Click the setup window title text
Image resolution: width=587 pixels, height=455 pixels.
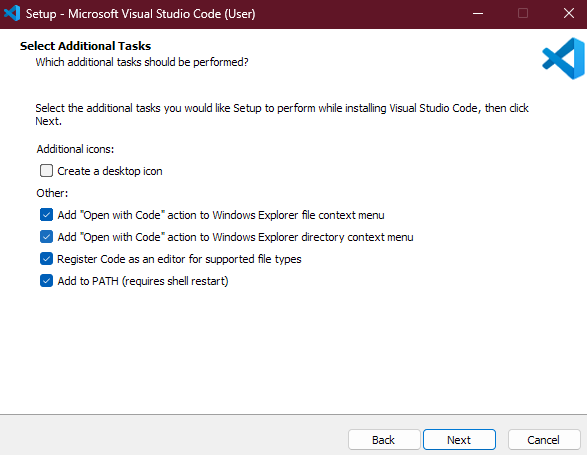coord(140,14)
